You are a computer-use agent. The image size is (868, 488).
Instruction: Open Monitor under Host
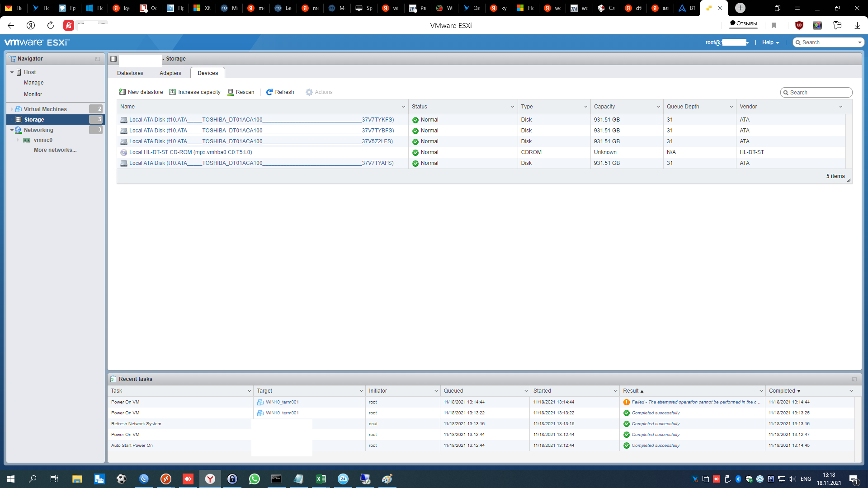(x=33, y=94)
